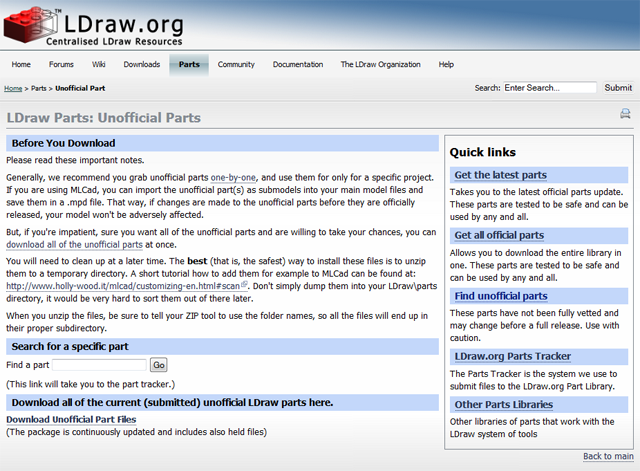Open the Get the latest parts quick link
This screenshot has height=471, width=640.
(500, 175)
